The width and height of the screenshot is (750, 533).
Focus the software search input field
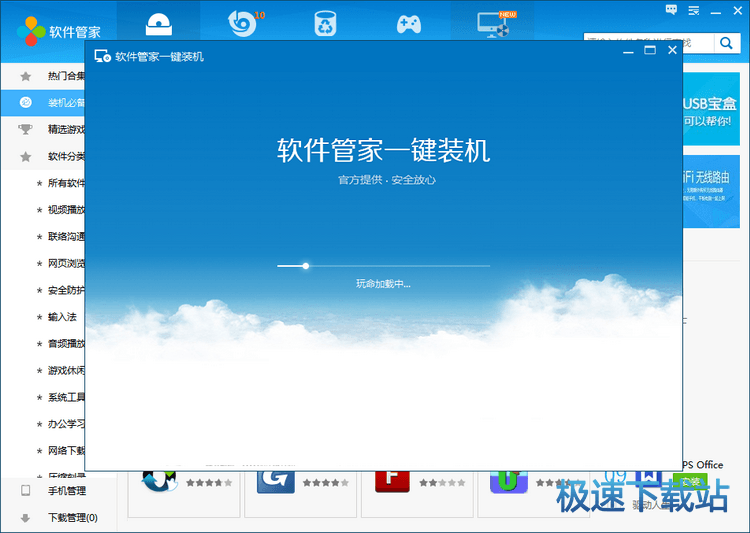point(649,43)
